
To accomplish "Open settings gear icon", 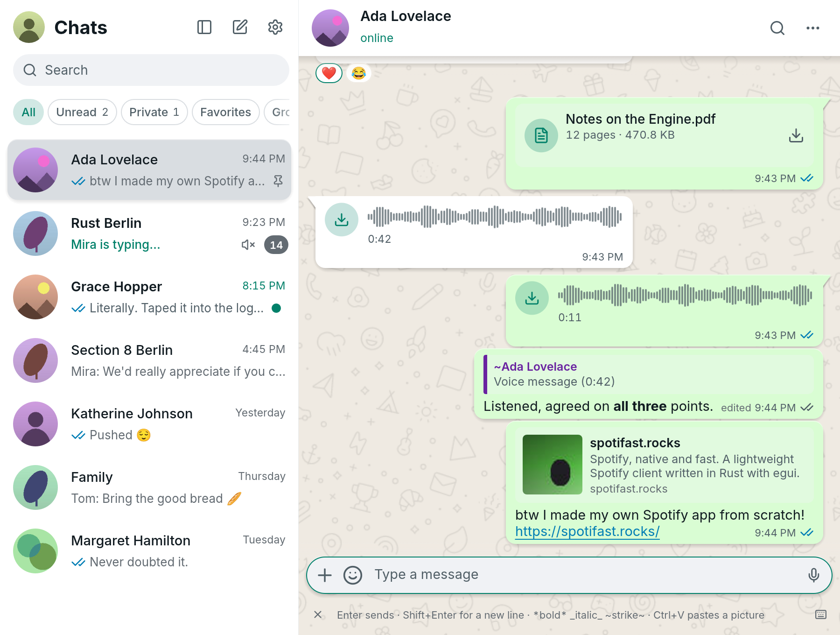I will click(x=275, y=27).
